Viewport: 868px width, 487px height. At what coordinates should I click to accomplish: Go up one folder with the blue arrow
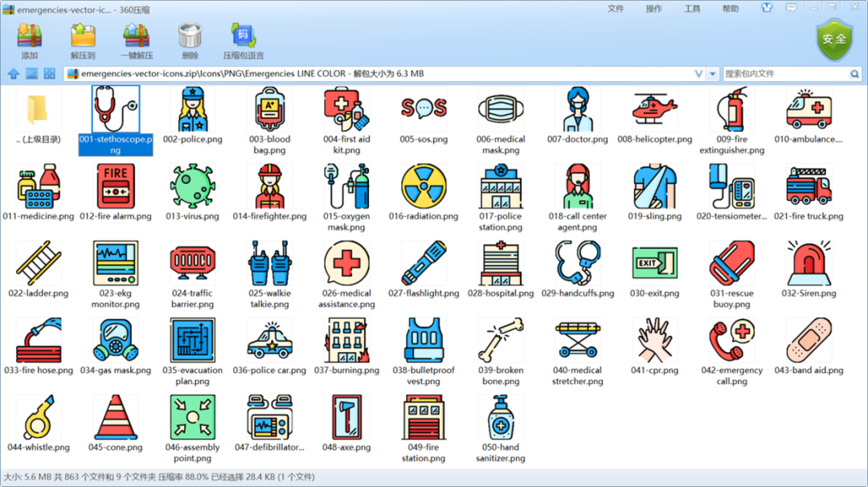tap(14, 74)
